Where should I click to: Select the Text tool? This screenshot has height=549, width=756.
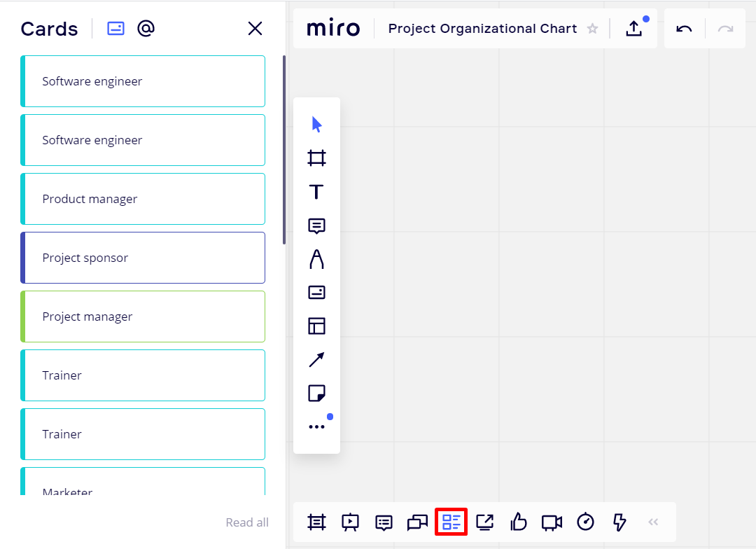(x=316, y=192)
